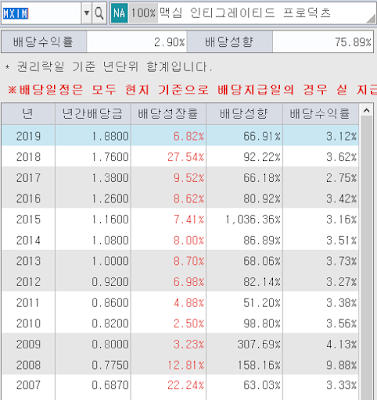Select the 2014 year cell
The width and height of the screenshot is (377, 400).
pos(28,240)
